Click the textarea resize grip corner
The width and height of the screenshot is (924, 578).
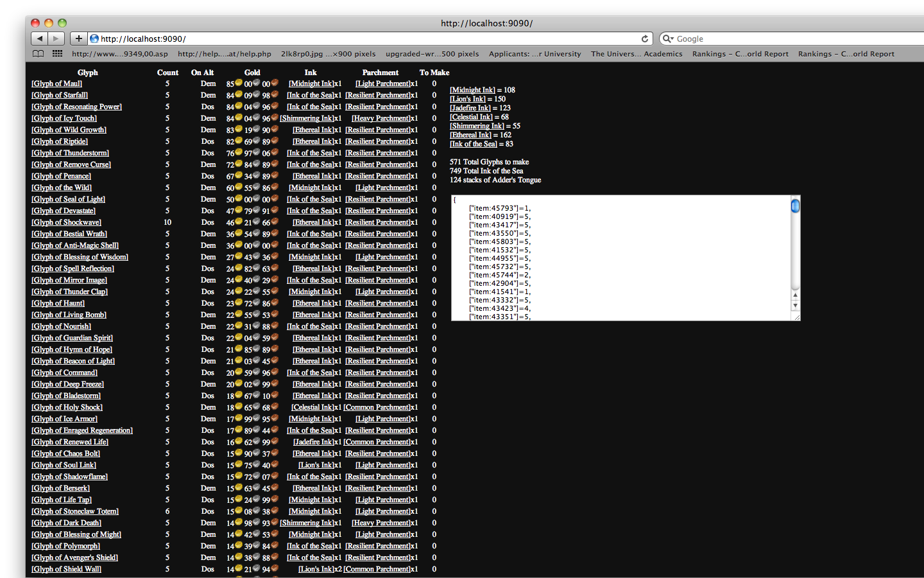click(796, 316)
